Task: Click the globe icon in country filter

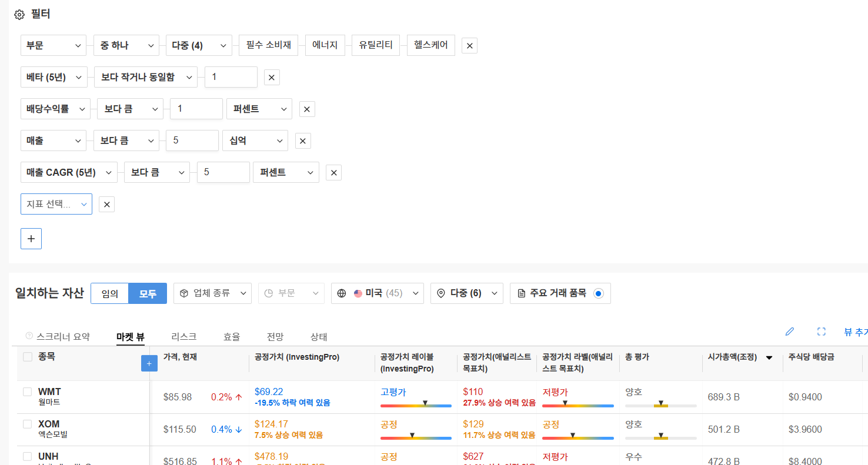Action: point(342,293)
